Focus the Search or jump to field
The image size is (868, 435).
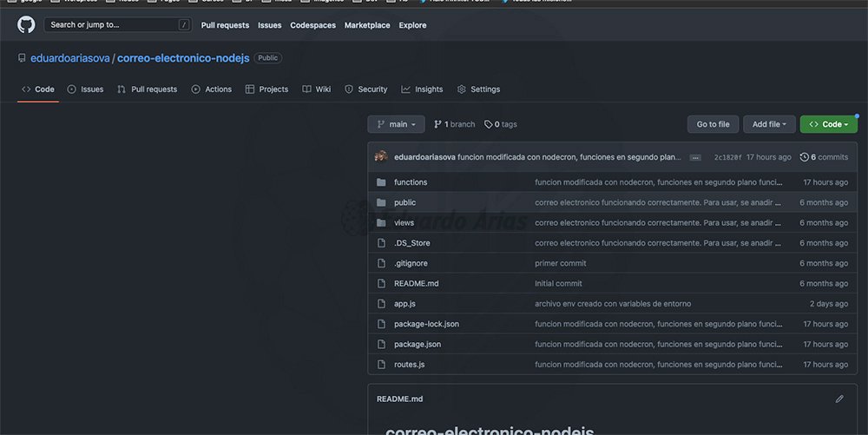(x=118, y=25)
